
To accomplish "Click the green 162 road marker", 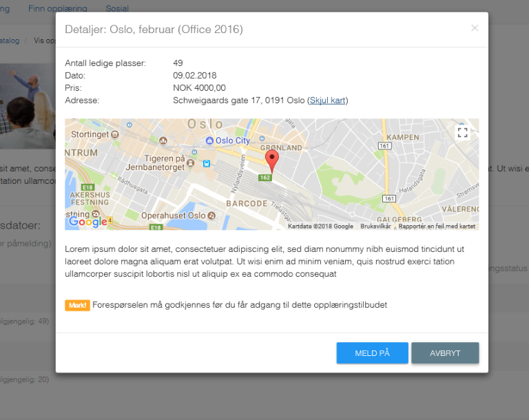I will point(264,178).
